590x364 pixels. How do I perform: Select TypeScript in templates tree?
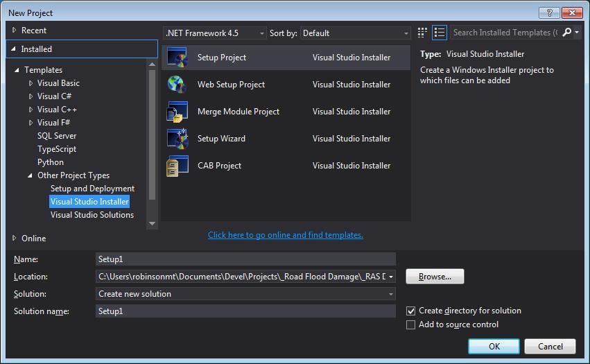(x=57, y=149)
